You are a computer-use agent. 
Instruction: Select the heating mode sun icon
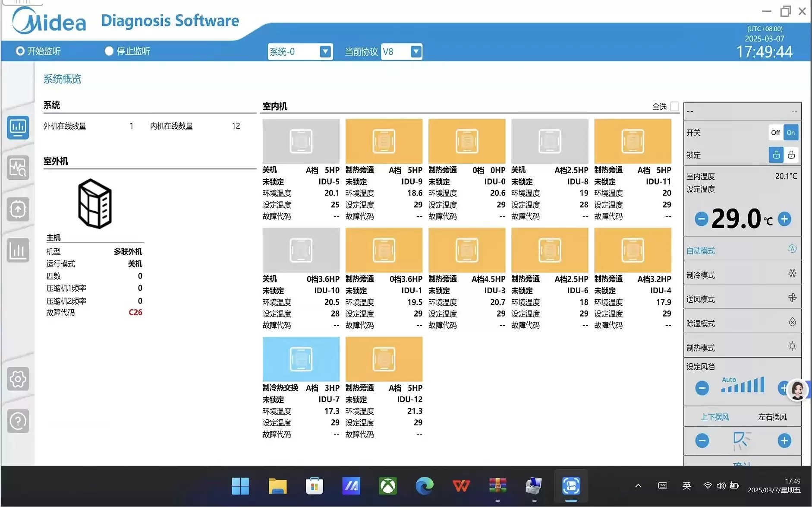pyautogui.click(x=792, y=346)
